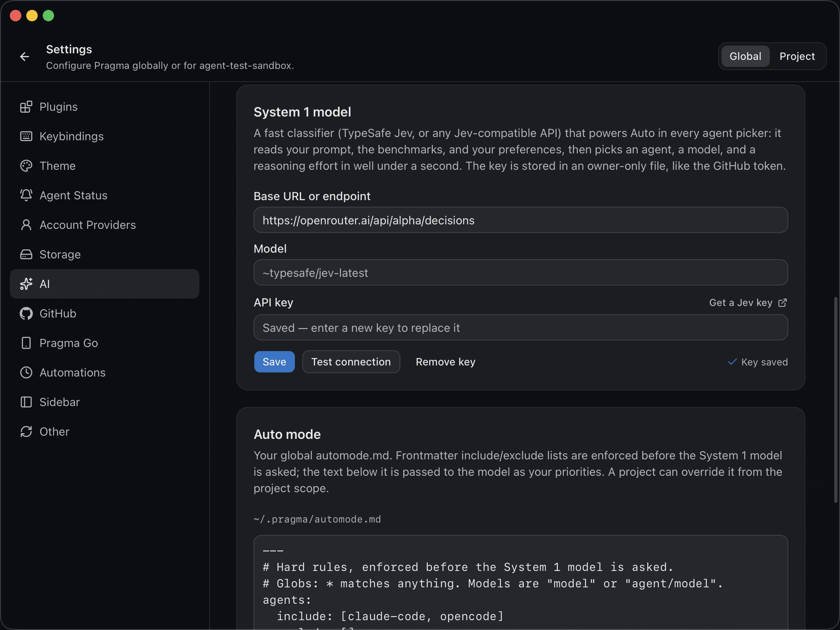Open Account Providers settings
The height and width of the screenshot is (630, 840).
tap(105, 225)
